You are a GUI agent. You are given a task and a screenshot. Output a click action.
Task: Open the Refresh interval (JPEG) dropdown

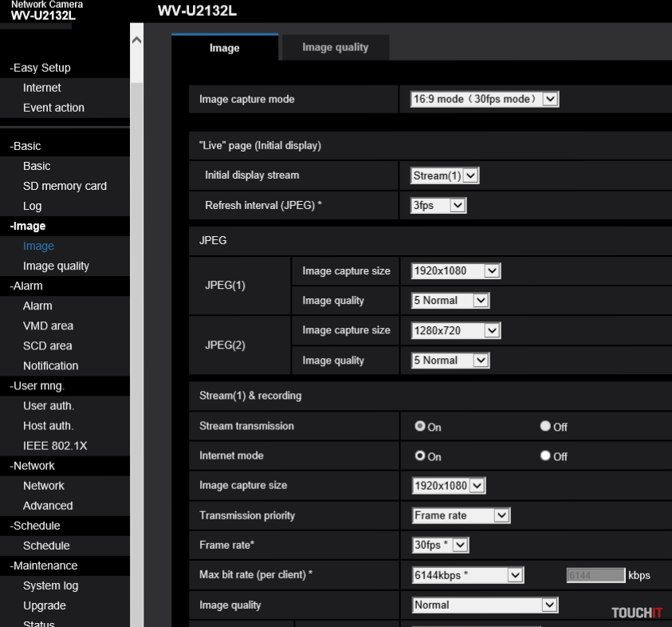pyautogui.click(x=438, y=204)
